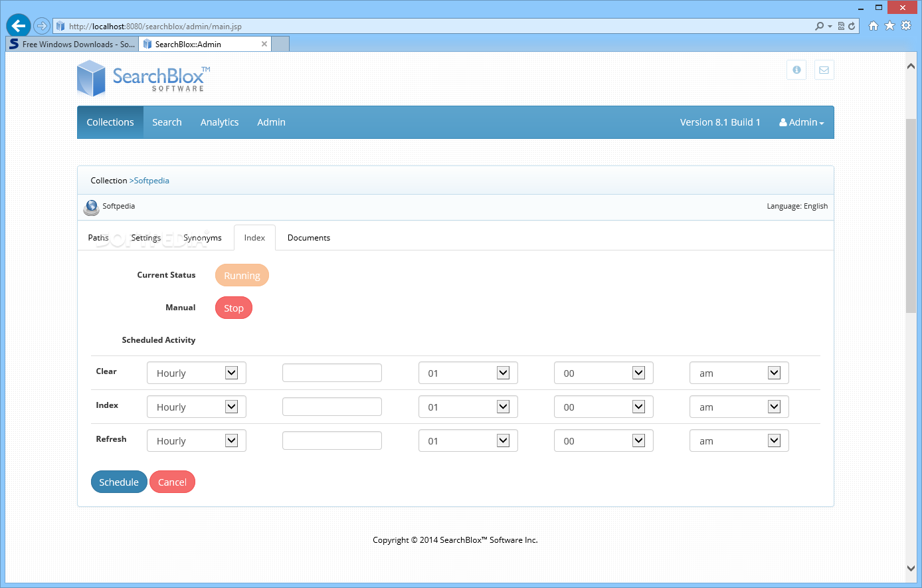Click the Index row text input field
The image size is (922, 588).
point(332,407)
